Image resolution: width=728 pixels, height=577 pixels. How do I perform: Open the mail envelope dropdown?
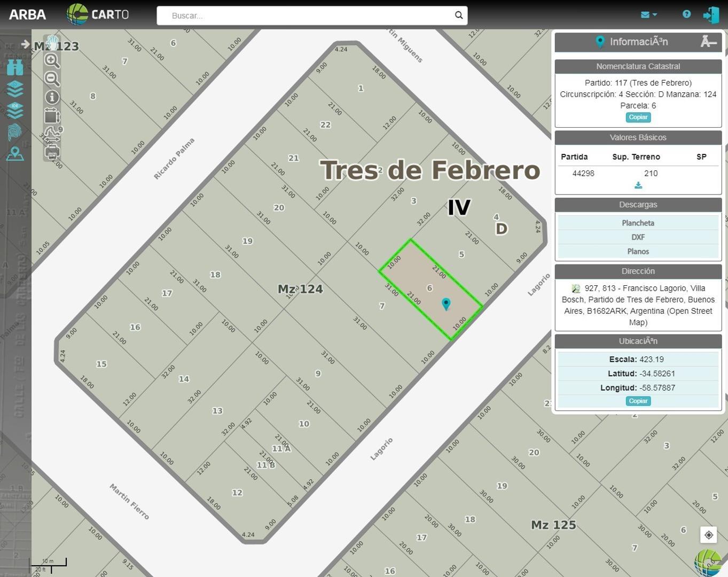click(x=648, y=15)
